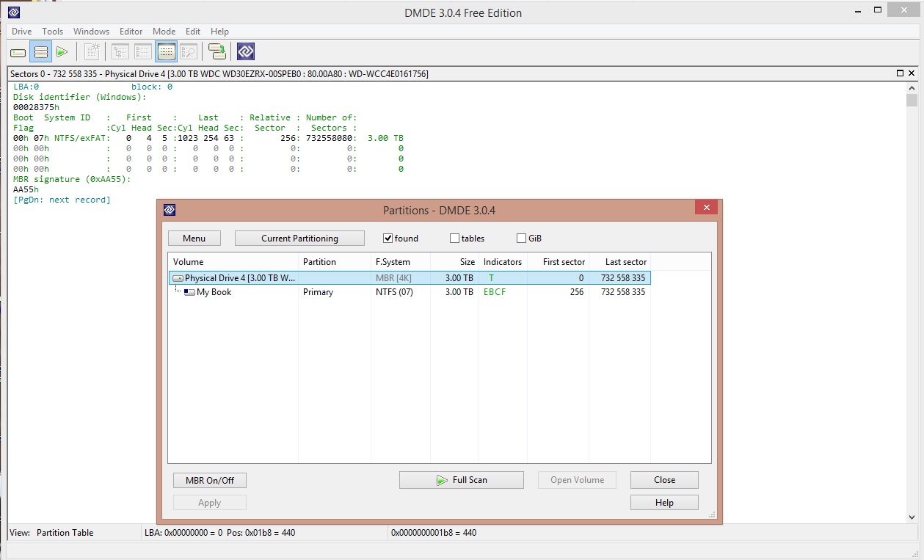
Task: Click the Current Partitioning button
Action: pos(299,239)
